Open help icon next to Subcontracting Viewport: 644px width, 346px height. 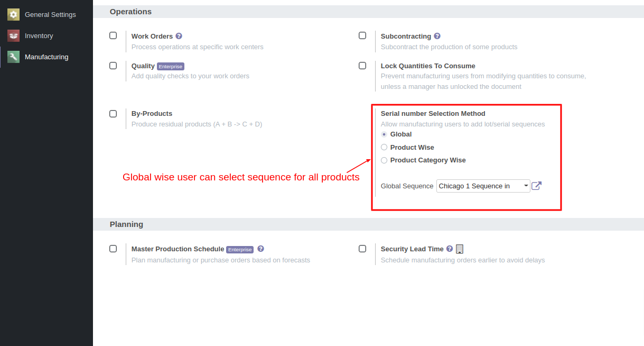(437, 36)
